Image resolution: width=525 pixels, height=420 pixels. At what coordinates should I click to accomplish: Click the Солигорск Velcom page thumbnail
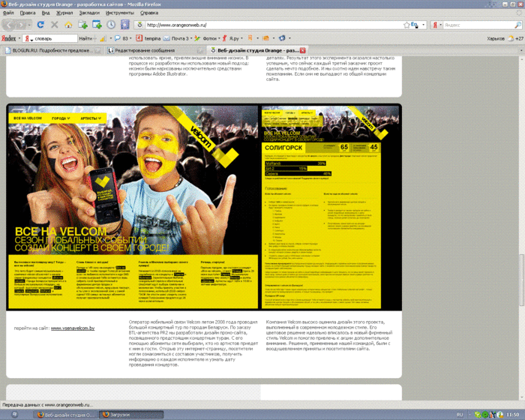click(x=331, y=207)
